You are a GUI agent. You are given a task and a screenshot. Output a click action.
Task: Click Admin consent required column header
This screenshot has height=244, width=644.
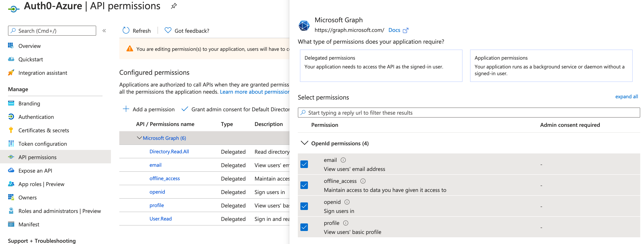[x=570, y=125]
